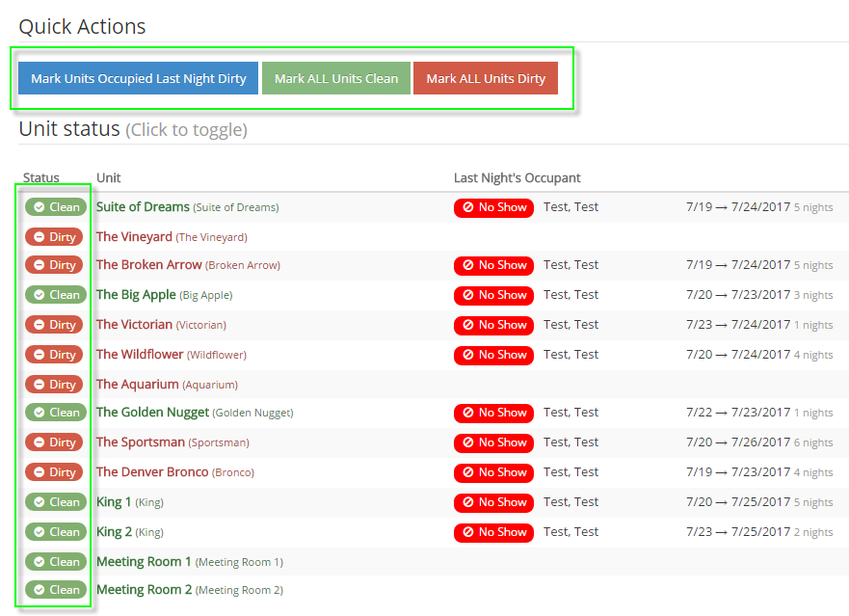Click No Show badge for The Denver Bronco
The image size is (849, 616).
coord(493,472)
